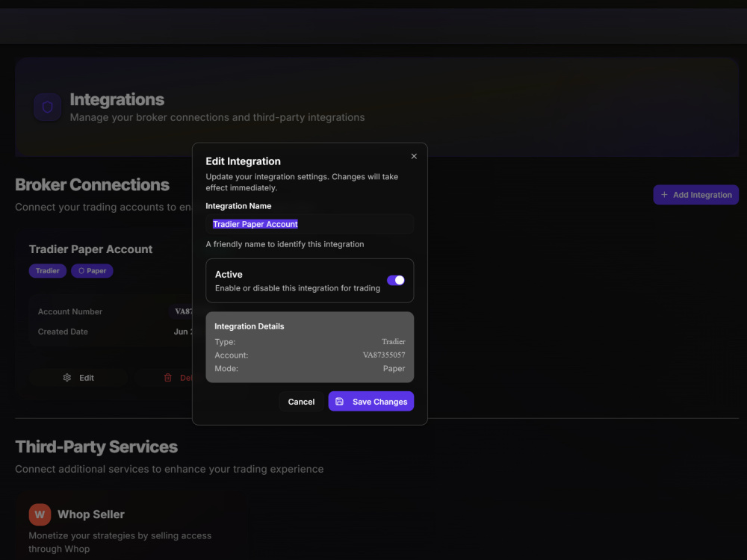Screen dimensions: 747x560
Task: Click the Whop Seller title
Action: [x=91, y=514]
